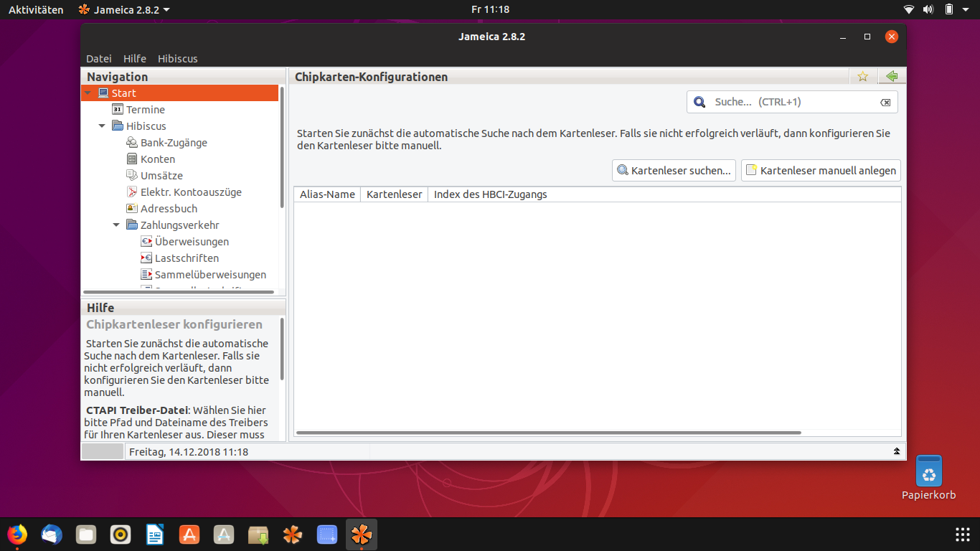The height and width of the screenshot is (551, 980).
Task: Click the Chipkartenleser konfigurieren help heading
Action: click(174, 324)
